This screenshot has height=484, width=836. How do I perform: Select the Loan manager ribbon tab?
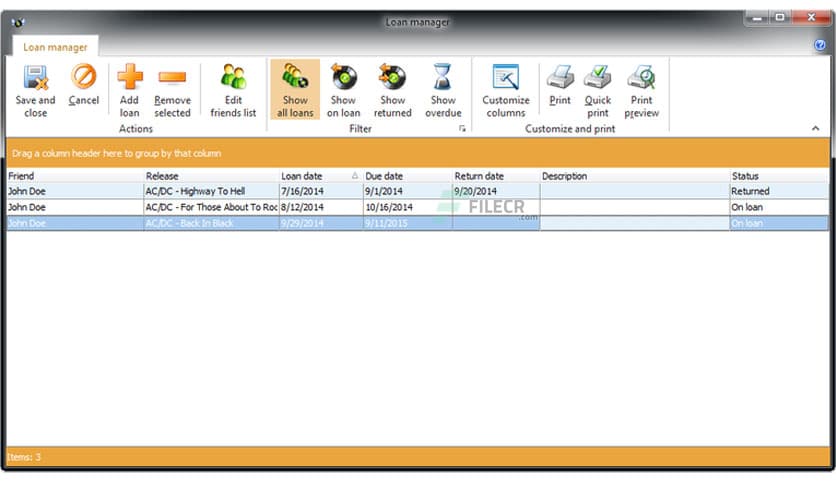pyautogui.click(x=55, y=47)
